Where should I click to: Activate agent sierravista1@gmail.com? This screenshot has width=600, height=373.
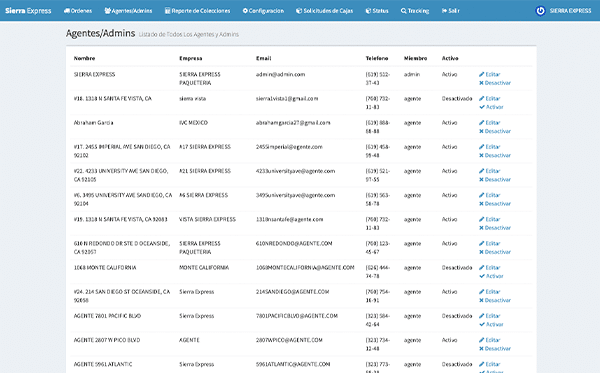pyautogui.click(x=491, y=107)
